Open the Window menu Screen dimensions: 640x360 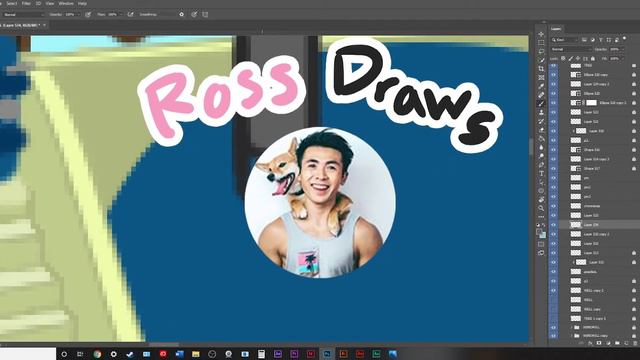(x=66, y=3)
